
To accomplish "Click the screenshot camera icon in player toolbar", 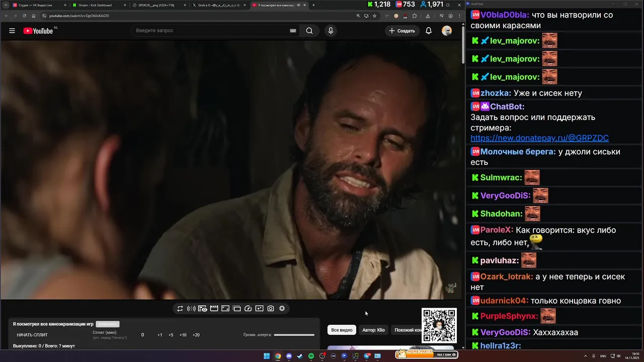I will pyautogui.click(x=271, y=308).
